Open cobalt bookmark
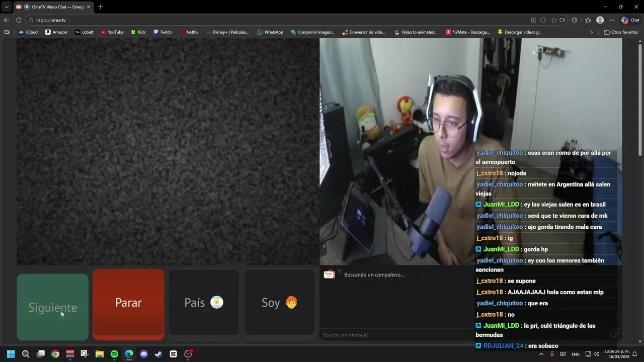Image resolution: width=644 pixels, height=362 pixels. [84, 32]
